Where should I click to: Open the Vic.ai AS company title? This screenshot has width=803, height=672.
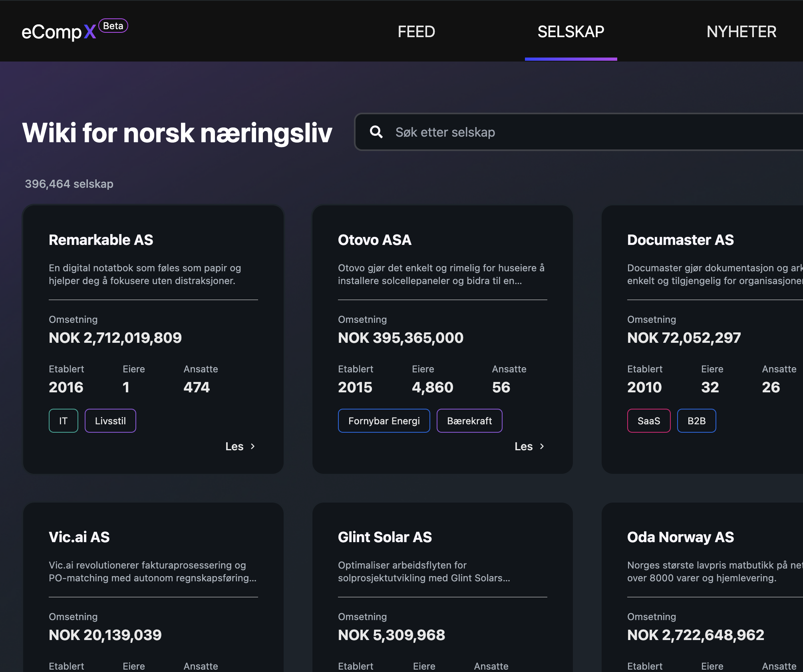pos(79,537)
